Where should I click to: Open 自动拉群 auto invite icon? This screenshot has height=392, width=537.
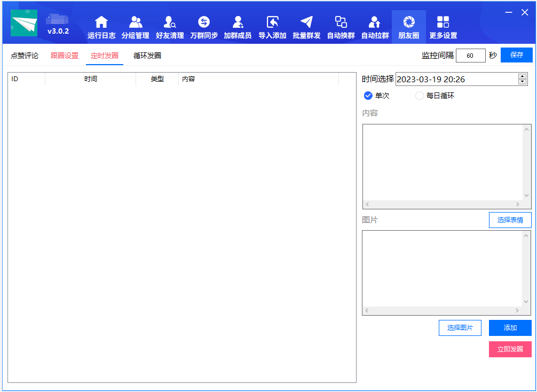(x=375, y=22)
